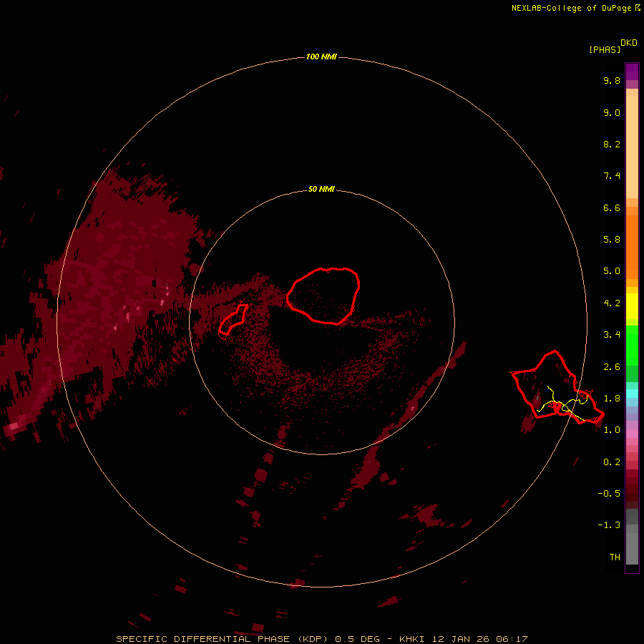Pick the purple segment of the color bar
The height and width of the screenshot is (644, 644).
632,72
